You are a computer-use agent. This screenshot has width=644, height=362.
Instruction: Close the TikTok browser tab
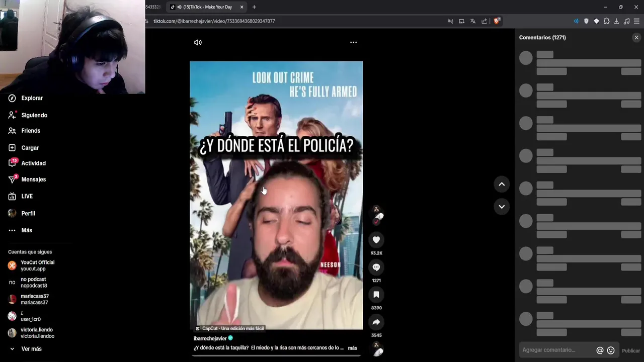point(242,7)
